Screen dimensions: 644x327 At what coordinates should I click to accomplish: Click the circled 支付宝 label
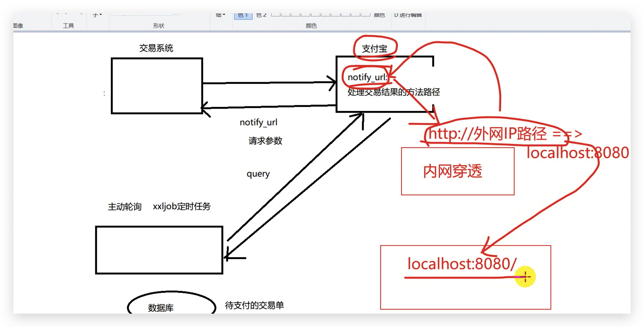374,49
